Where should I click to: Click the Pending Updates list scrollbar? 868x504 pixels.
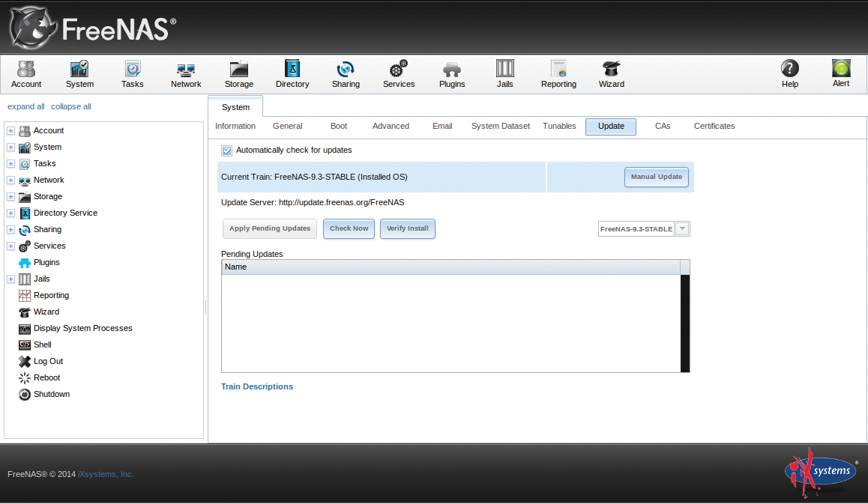[684, 323]
